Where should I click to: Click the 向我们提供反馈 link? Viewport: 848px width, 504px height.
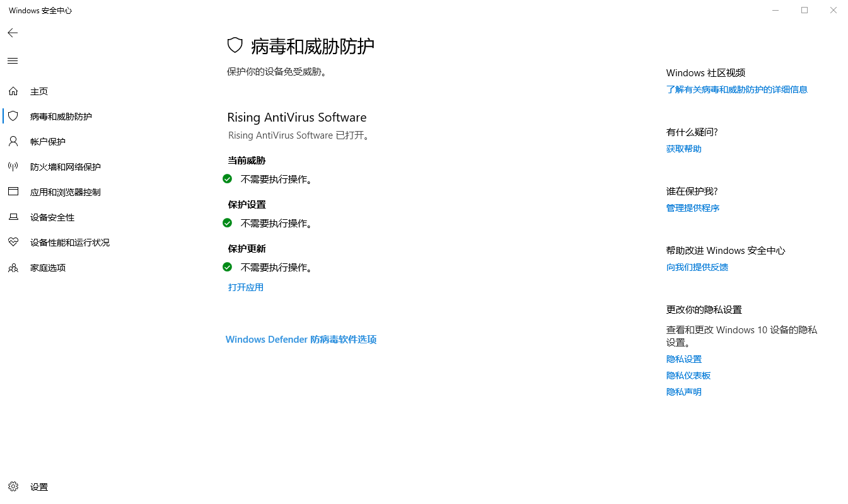(697, 267)
